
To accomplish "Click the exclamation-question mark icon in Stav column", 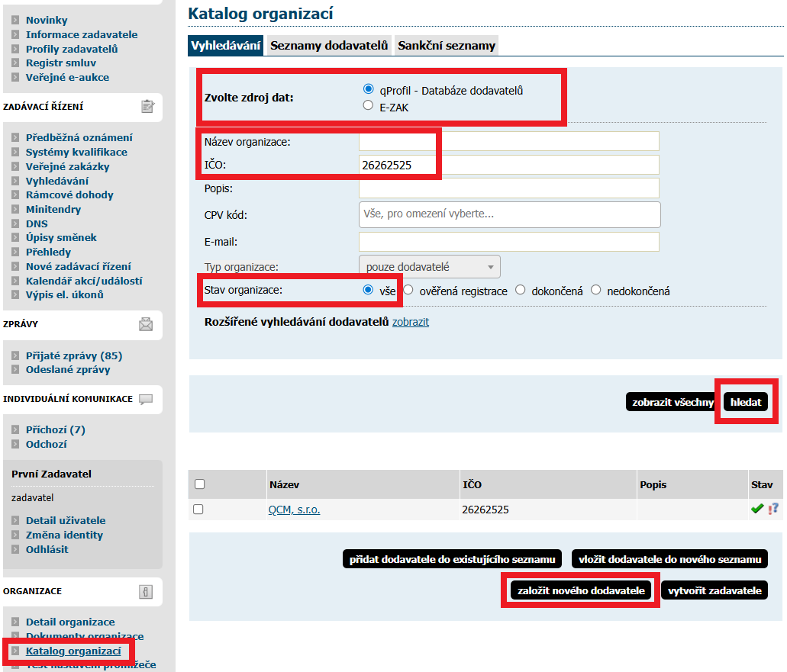I will point(773,509).
